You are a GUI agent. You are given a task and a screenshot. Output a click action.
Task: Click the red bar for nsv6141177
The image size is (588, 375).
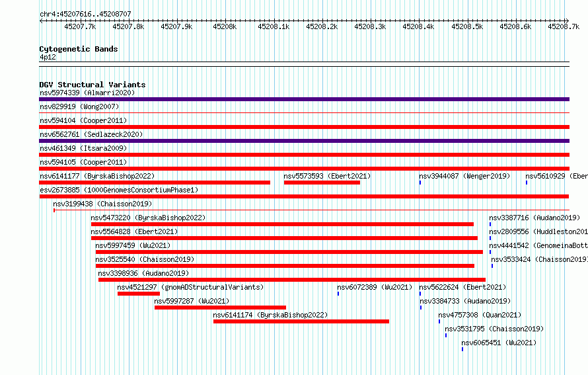tap(155, 183)
